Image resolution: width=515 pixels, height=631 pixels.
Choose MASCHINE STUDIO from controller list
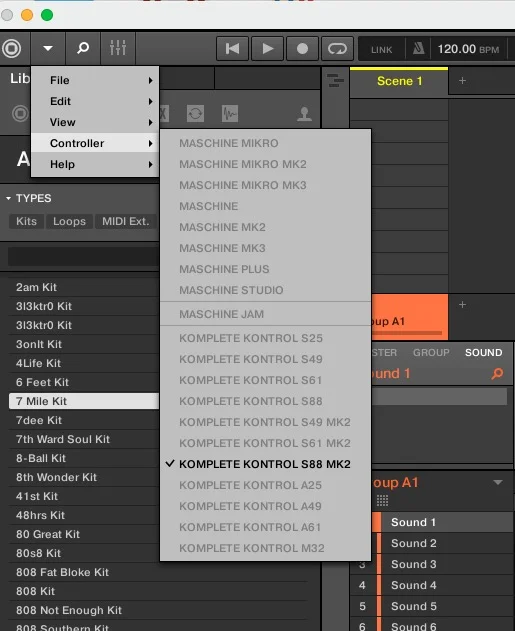pyautogui.click(x=266, y=290)
